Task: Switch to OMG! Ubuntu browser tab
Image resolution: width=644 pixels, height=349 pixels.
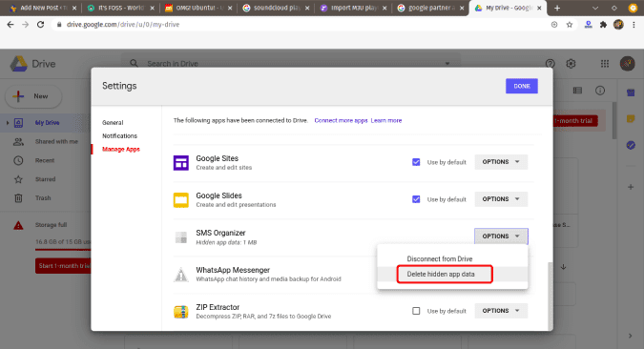Action: [x=198, y=8]
